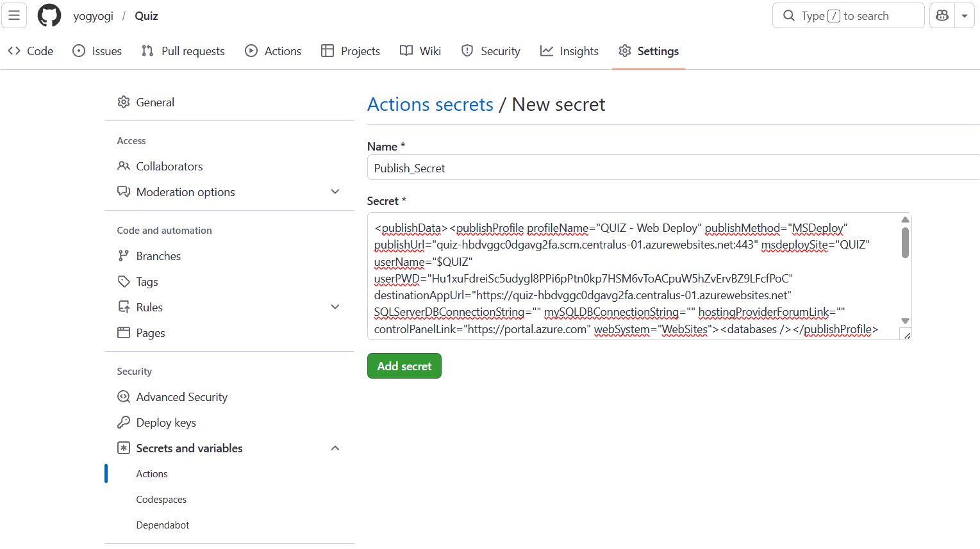The image size is (980, 549).
Task: Select the Copilot icon near search bar
Action: (x=942, y=15)
